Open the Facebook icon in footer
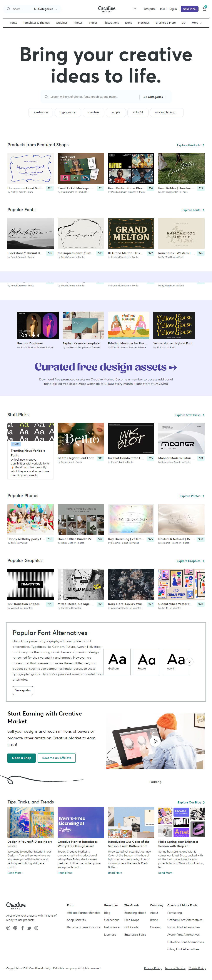212x980 pixels. coord(22,927)
